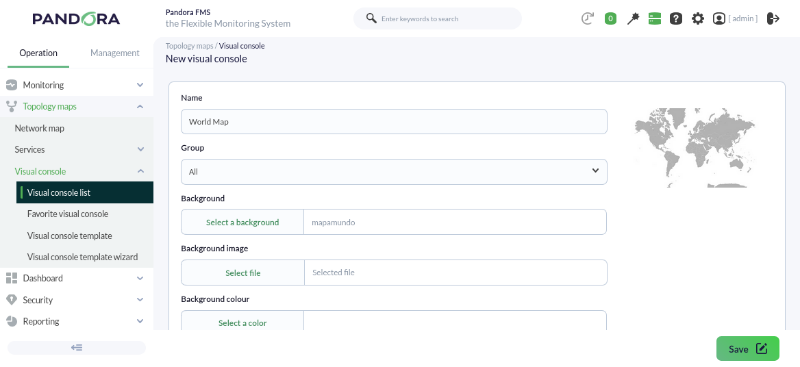800x367 pixels.
Task: Click the Reporting menu label
Action: (41, 321)
